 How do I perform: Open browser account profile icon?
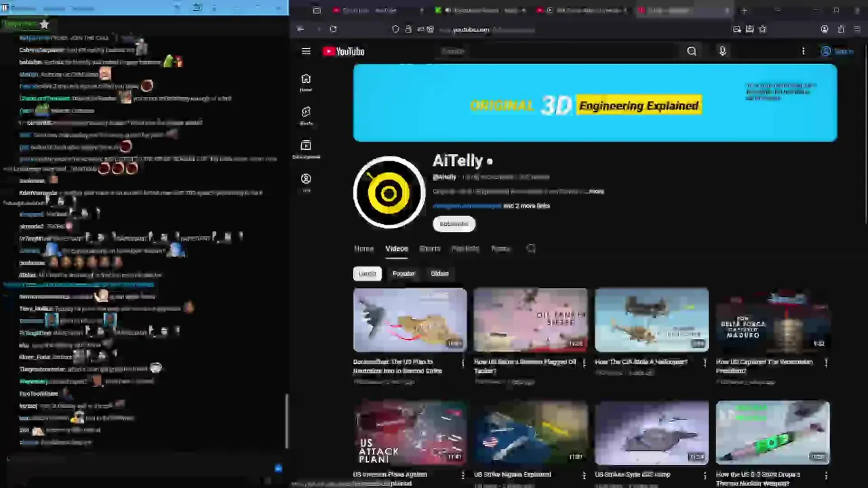[825, 29]
